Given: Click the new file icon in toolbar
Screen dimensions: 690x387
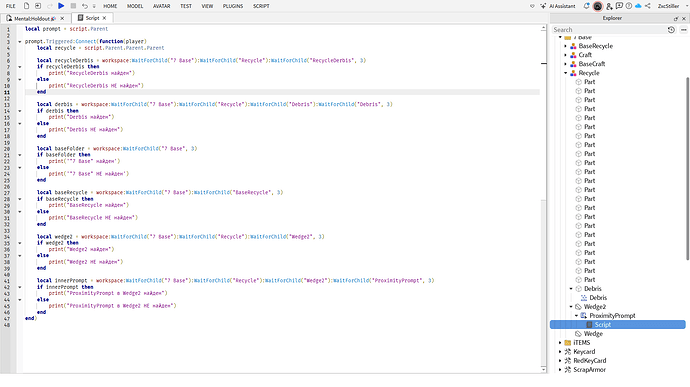Looking at the screenshot, I should click(26, 6).
